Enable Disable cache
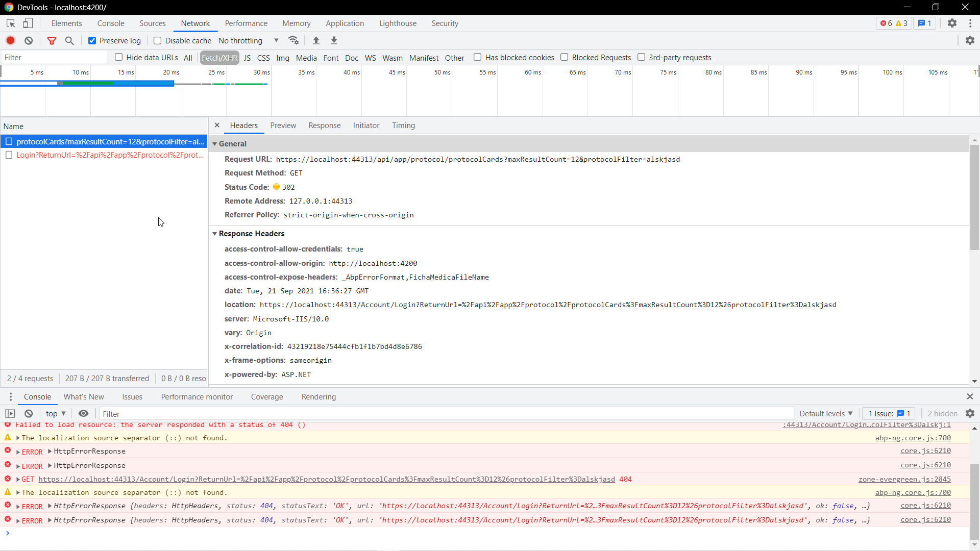 click(158, 40)
